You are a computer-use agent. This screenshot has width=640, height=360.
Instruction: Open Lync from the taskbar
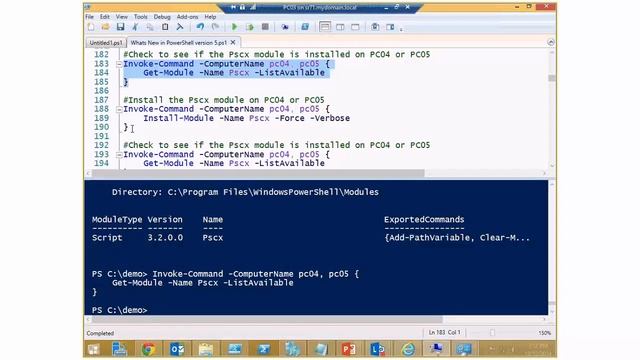pyautogui.click(x=378, y=349)
